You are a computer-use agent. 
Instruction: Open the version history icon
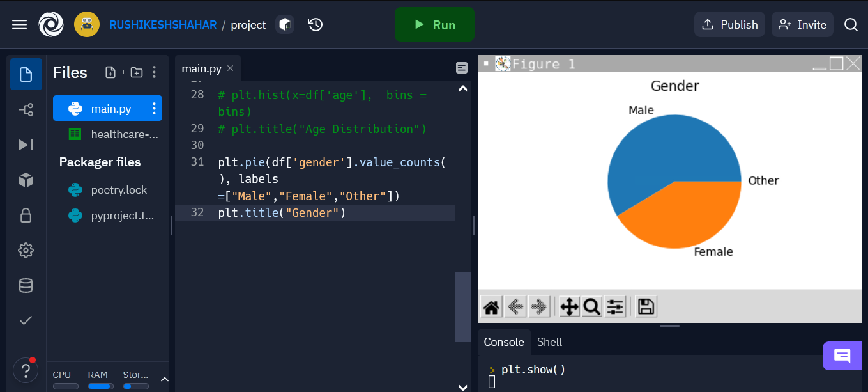[315, 24]
